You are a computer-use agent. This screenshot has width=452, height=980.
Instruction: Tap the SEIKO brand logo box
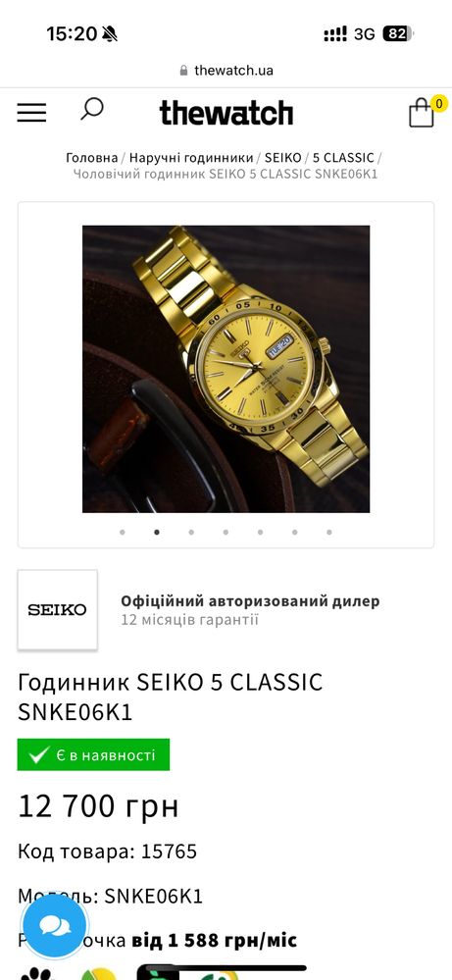click(58, 609)
